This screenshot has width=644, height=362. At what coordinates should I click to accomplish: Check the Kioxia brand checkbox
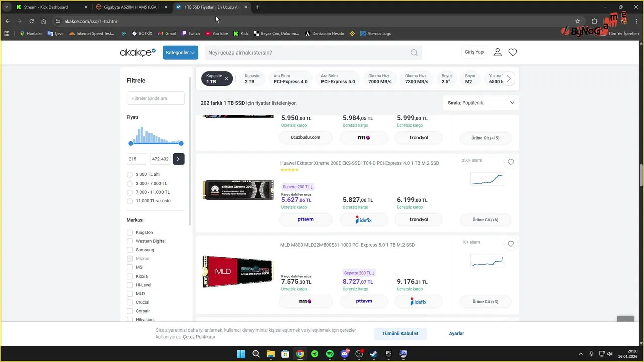130,276
